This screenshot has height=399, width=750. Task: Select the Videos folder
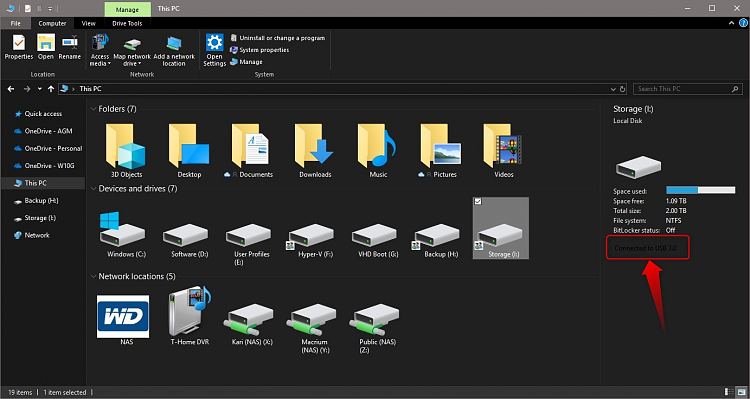pyautogui.click(x=504, y=150)
